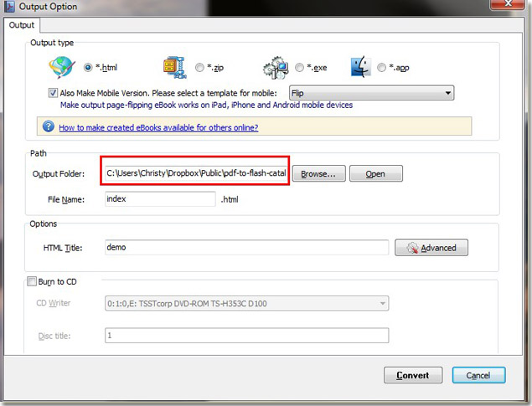The image size is (532, 406).
Task: Click the HTML Title input field
Action: tap(246, 248)
